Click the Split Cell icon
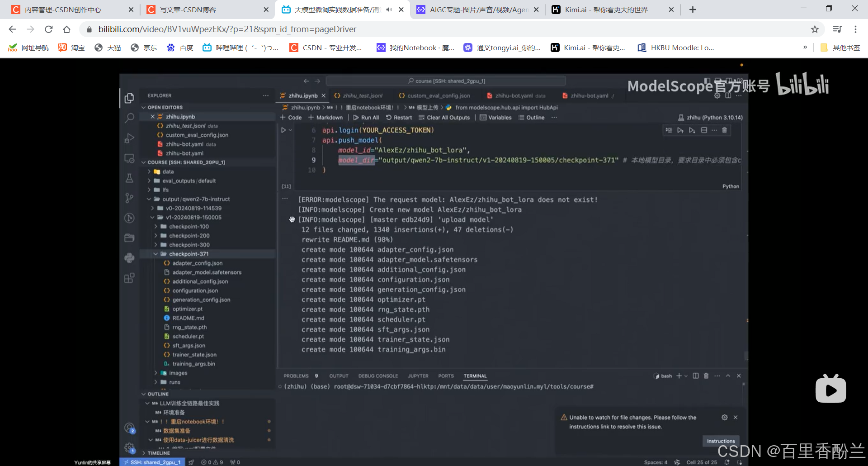Viewport: 868px width, 466px height. (x=704, y=130)
